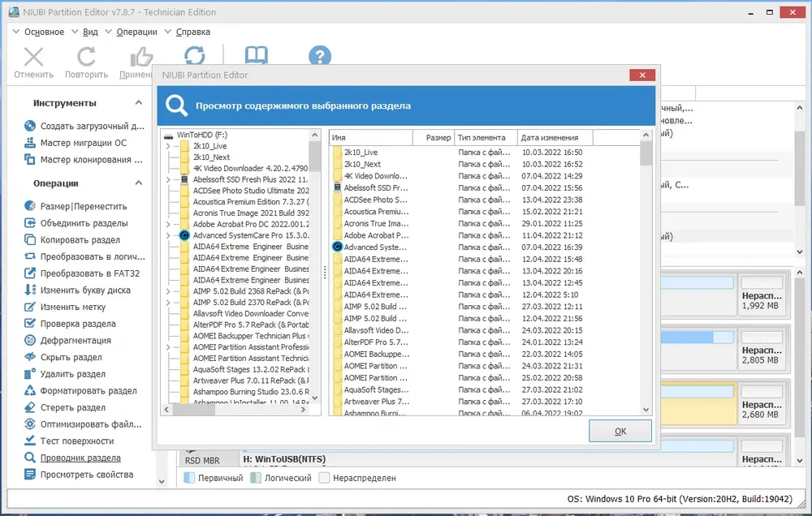Screen dimensions: 812x516
Task: Click the Повторить redo icon
Action: pyautogui.click(x=86, y=57)
